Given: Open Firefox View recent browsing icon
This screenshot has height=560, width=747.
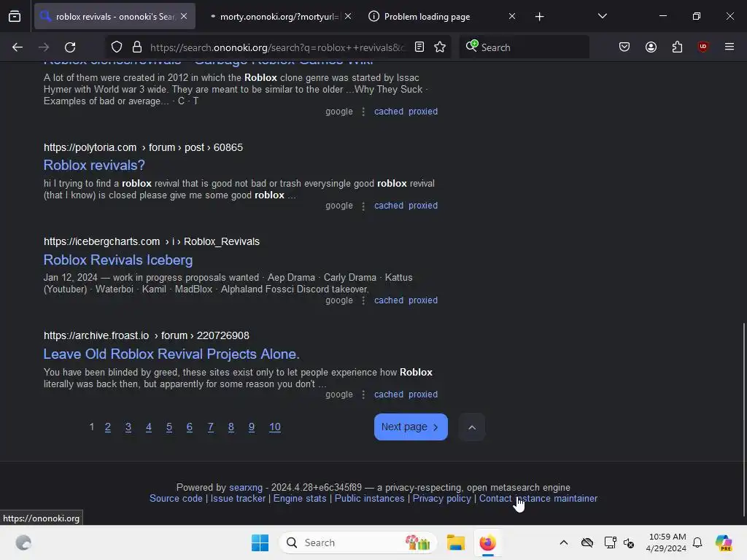Looking at the screenshot, I should click(x=15, y=16).
